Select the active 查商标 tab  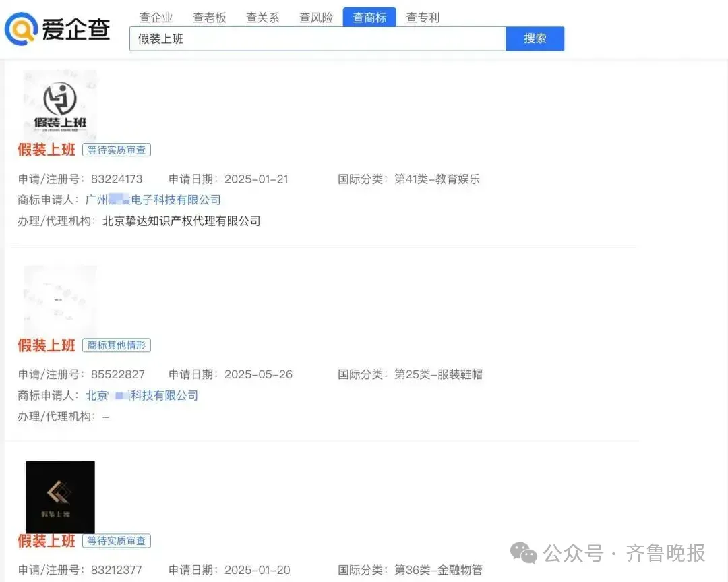pos(369,18)
